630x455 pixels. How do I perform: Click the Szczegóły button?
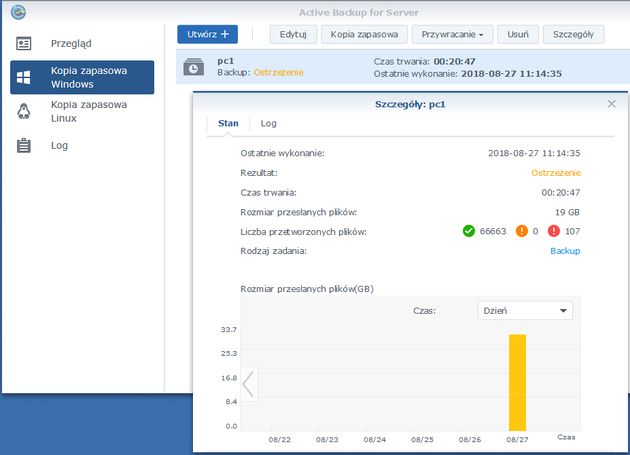(x=573, y=34)
